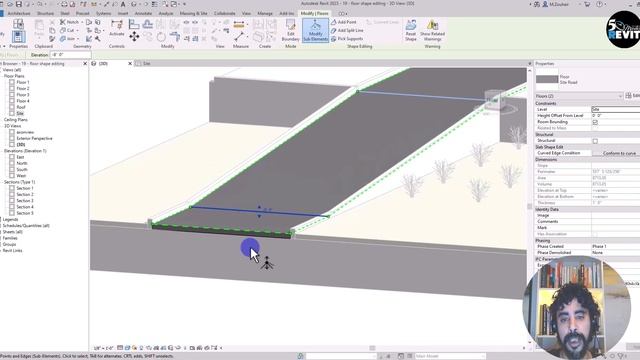Screen dimensions: 640x360
Task: Click Modify Sub Elements tool
Action: (315, 30)
